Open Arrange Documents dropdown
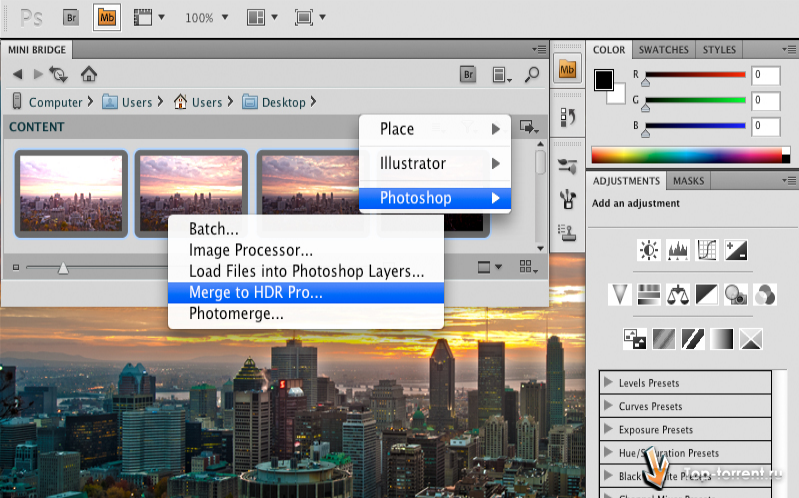The height and width of the screenshot is (498, 799). [x=262, y=18]
